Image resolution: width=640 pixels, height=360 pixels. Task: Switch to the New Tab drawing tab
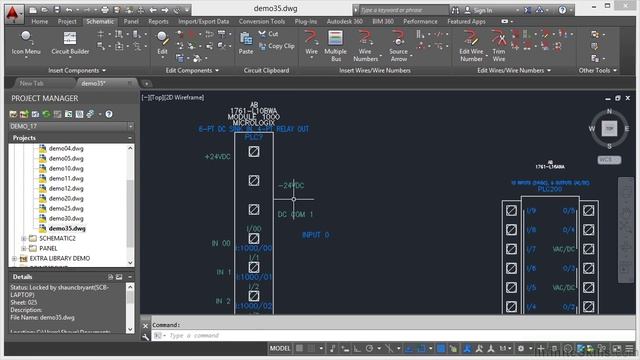(31, 83)
